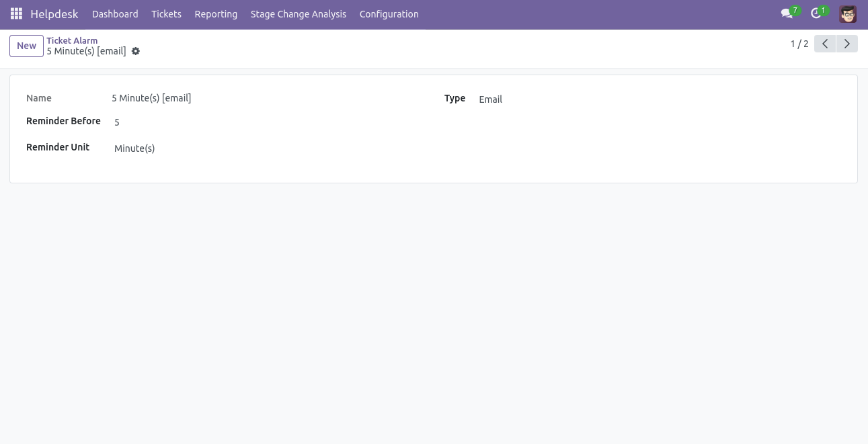Open the apps grid menu icon
The height and width of the screenshot is (444, 868).
point(16,13)
